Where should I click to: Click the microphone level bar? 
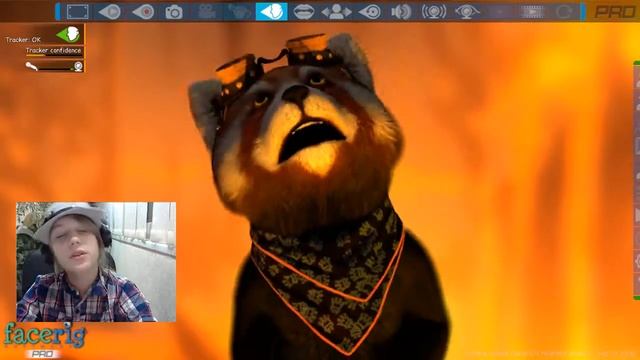[x=56, y=68]
